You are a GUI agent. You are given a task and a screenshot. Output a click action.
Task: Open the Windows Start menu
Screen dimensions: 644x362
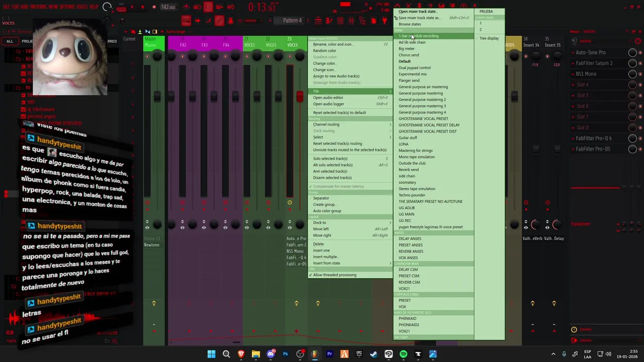211,354
